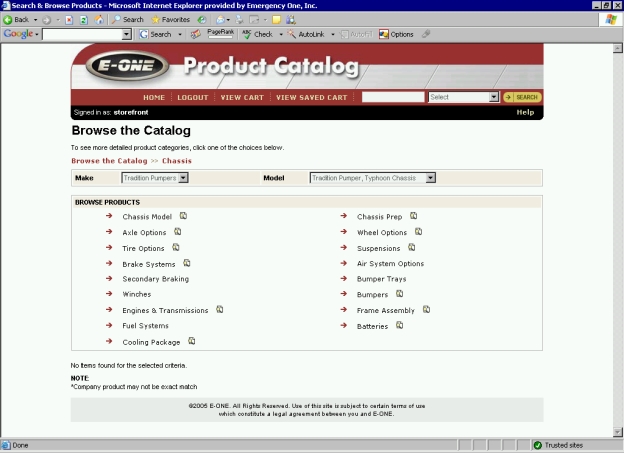624x453 pixels.
Task: Open the Google Search button dropdown arrow
Action: pos(179,34)
